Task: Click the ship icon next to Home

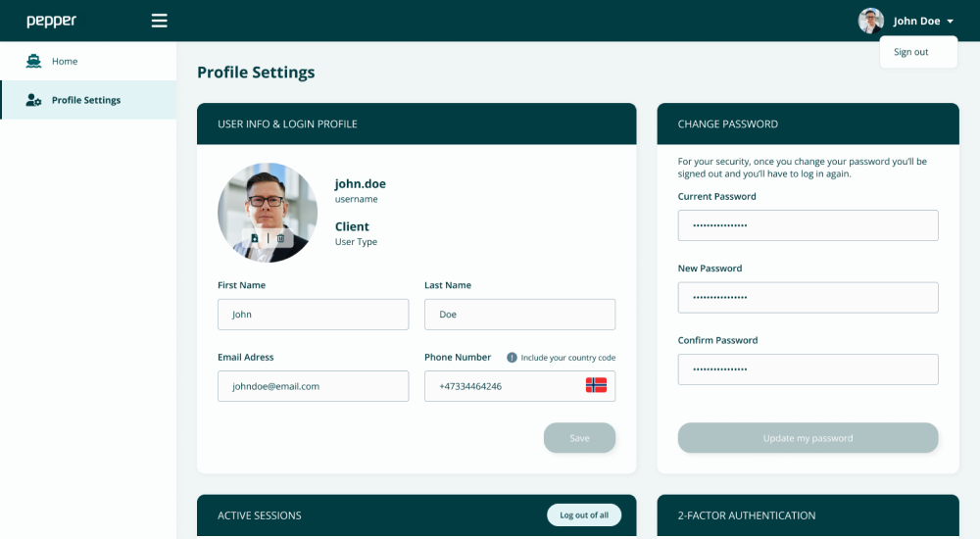Action: tap(33, 62)
